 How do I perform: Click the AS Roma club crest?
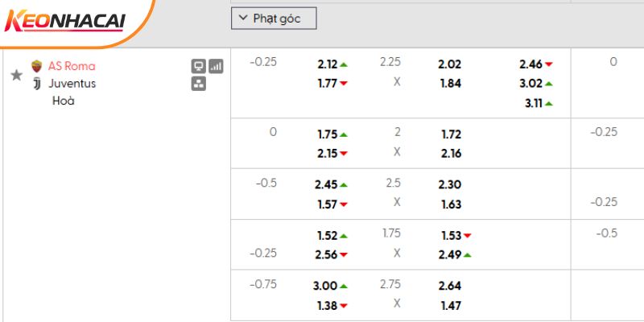[x=36, y=66]
